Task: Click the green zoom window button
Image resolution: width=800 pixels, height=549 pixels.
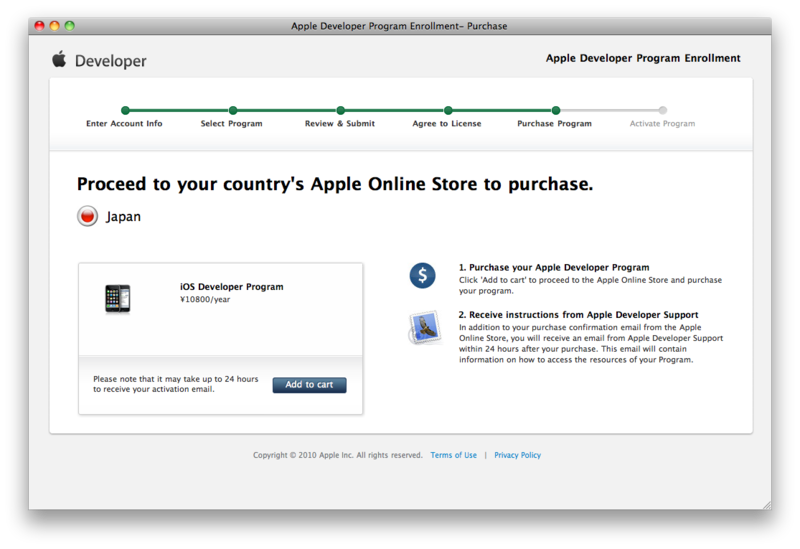Action: (70, 26)
